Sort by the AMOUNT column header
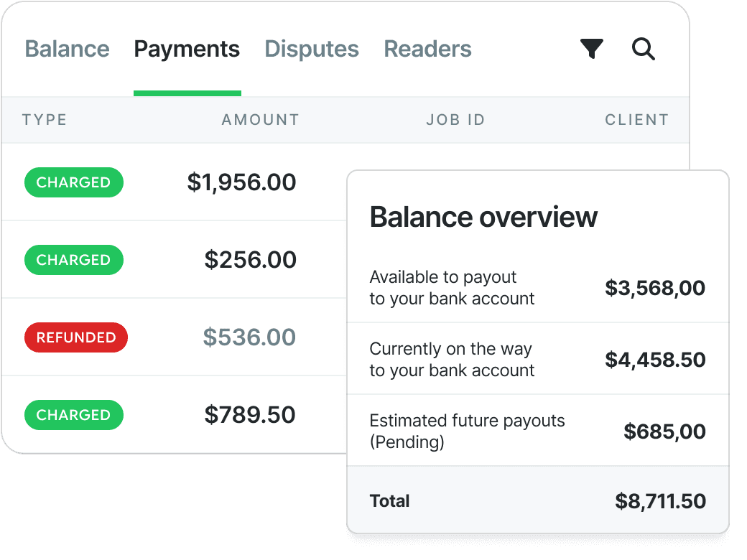This screenshot has height=560, width=747. pyautogui.click(x=261, y=119)
